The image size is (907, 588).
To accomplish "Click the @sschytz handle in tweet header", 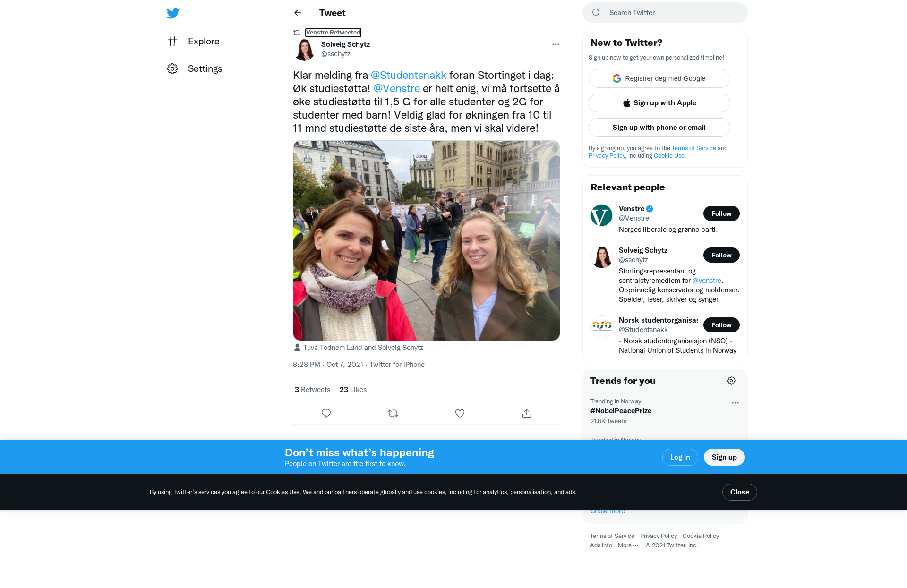I will tap(335, 54).
